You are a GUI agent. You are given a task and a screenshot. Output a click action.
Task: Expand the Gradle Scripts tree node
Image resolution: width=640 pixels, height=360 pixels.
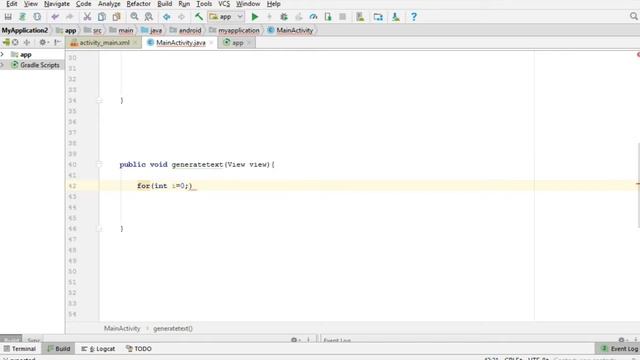click(x=2, y=65)
